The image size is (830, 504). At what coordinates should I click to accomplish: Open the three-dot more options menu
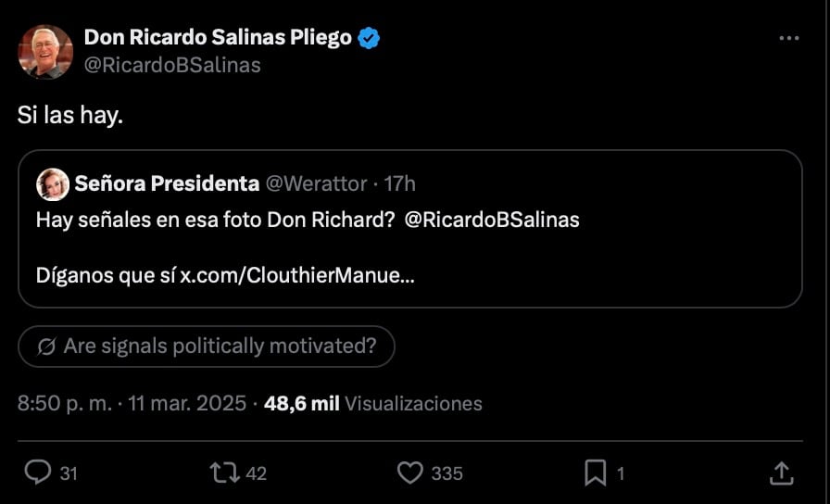[x=788, y=39]
